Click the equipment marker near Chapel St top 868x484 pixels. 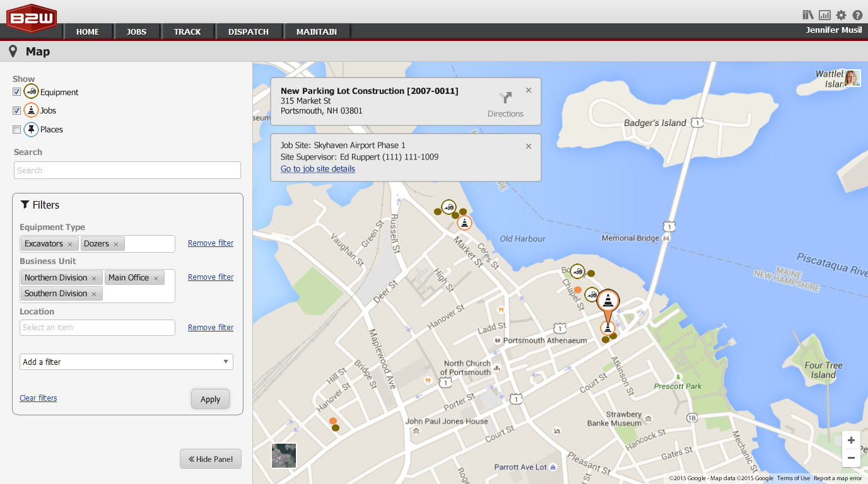(x=577, y=271)
